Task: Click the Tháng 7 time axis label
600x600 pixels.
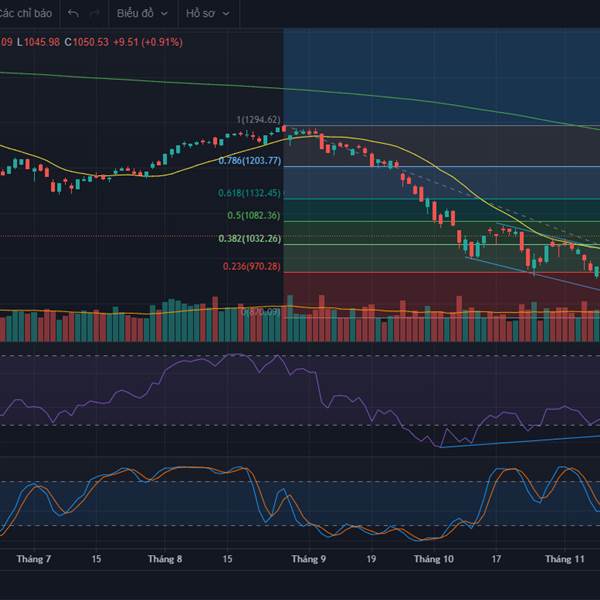Action: click(34, 559)
